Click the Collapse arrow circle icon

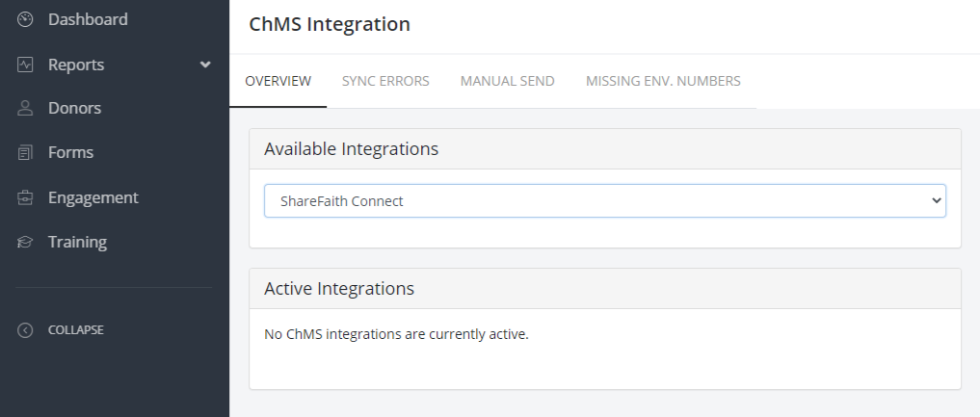click(x=25, y=329)
